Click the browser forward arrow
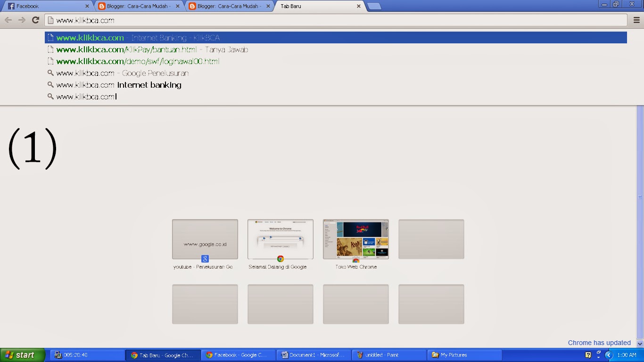Viewport: 644px width, 362px height. coord(22,20)
